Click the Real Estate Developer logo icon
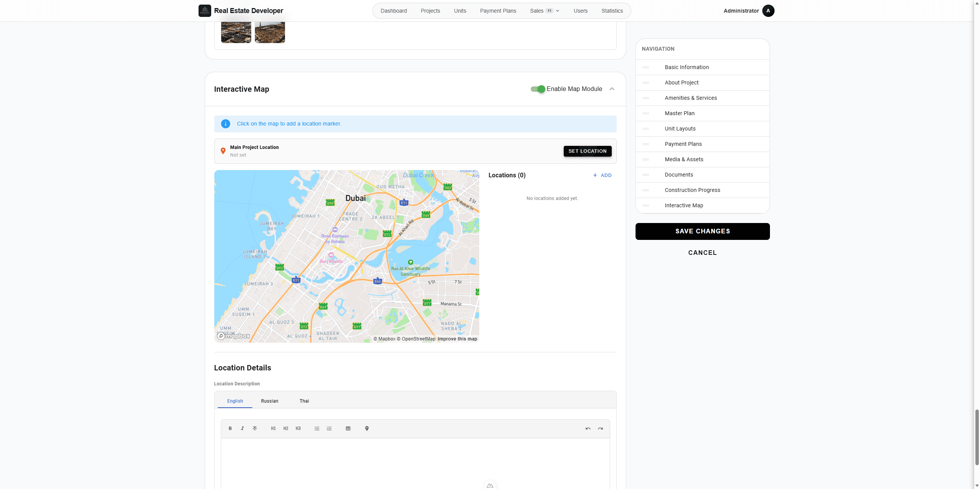This screenshot has width=980, height=489. coord(205,11)
